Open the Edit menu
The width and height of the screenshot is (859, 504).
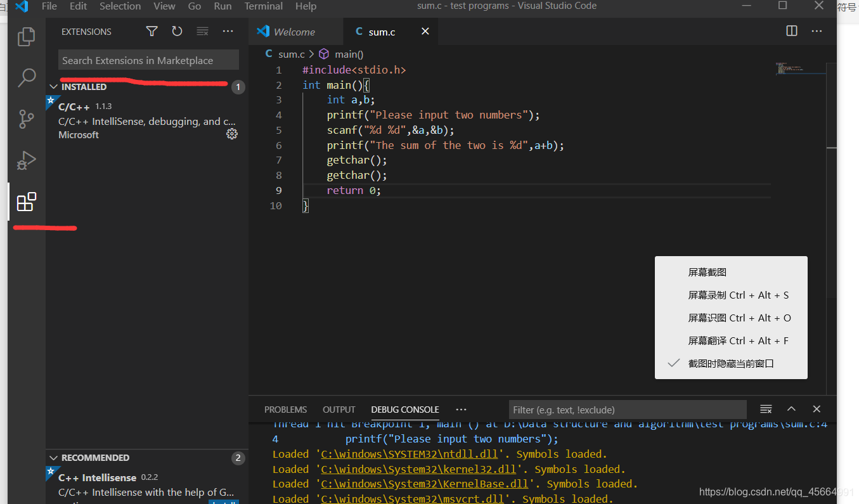pyautogui.click(x=79, y=6)
